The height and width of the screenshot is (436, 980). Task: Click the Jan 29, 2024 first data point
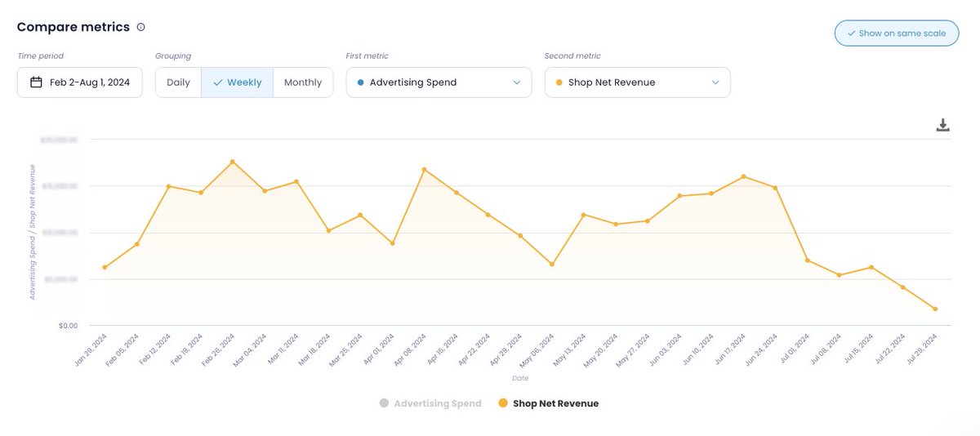105,267
